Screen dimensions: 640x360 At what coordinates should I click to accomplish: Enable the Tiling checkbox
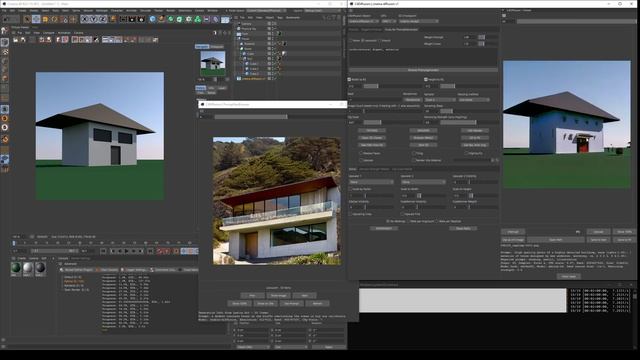(x=414, y=153)
